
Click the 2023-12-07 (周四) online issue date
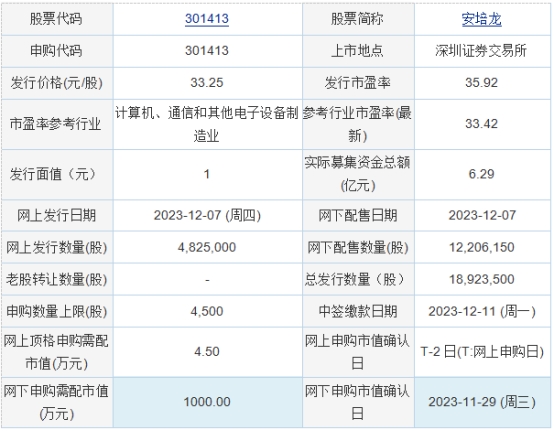tap(207, 215)
